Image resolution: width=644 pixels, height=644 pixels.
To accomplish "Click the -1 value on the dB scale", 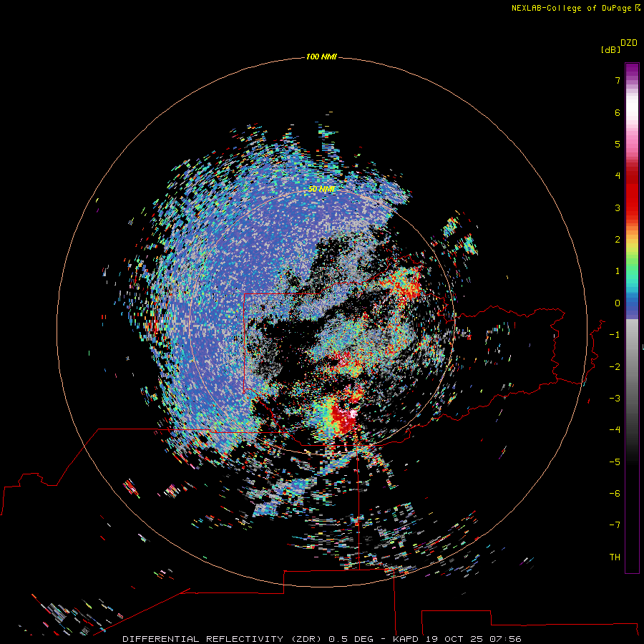I will point(615,335).
